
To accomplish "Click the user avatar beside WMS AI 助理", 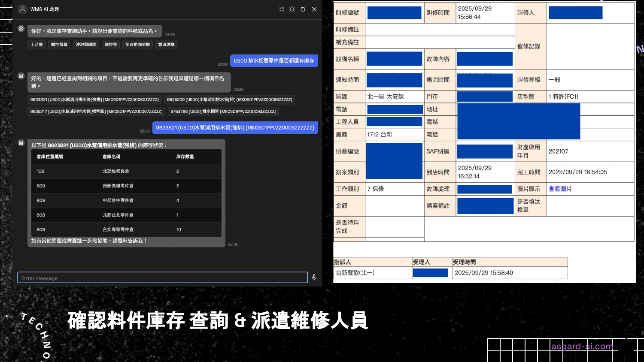I will [23, 9].
